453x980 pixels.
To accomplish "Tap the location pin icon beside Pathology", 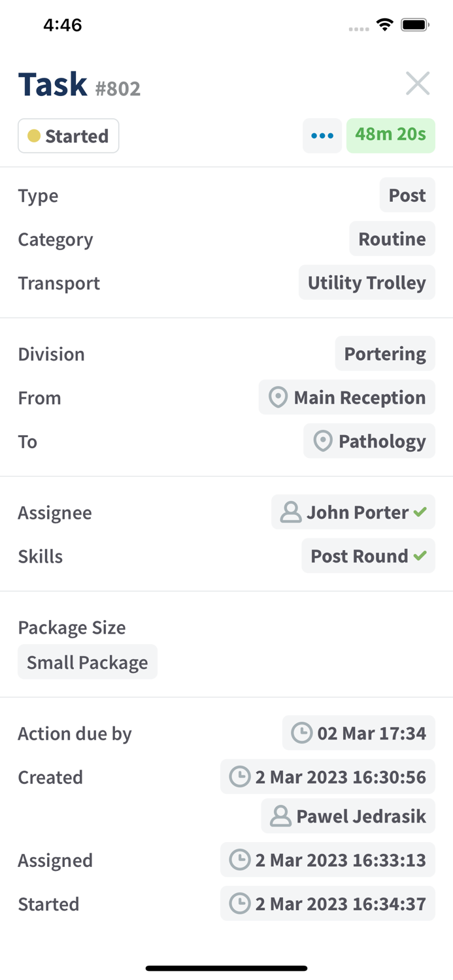I will (x=322, y=441).
